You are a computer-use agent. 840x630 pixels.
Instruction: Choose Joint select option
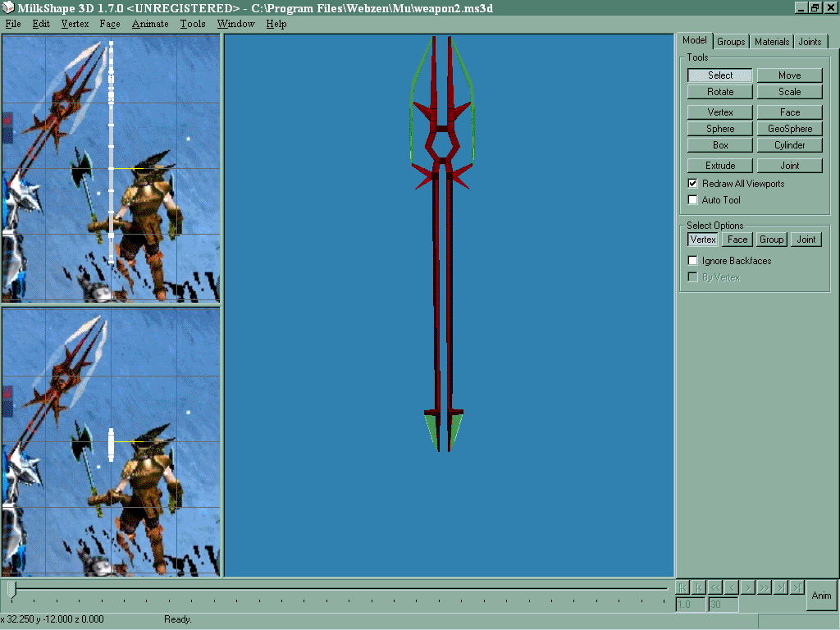[806, 240]
